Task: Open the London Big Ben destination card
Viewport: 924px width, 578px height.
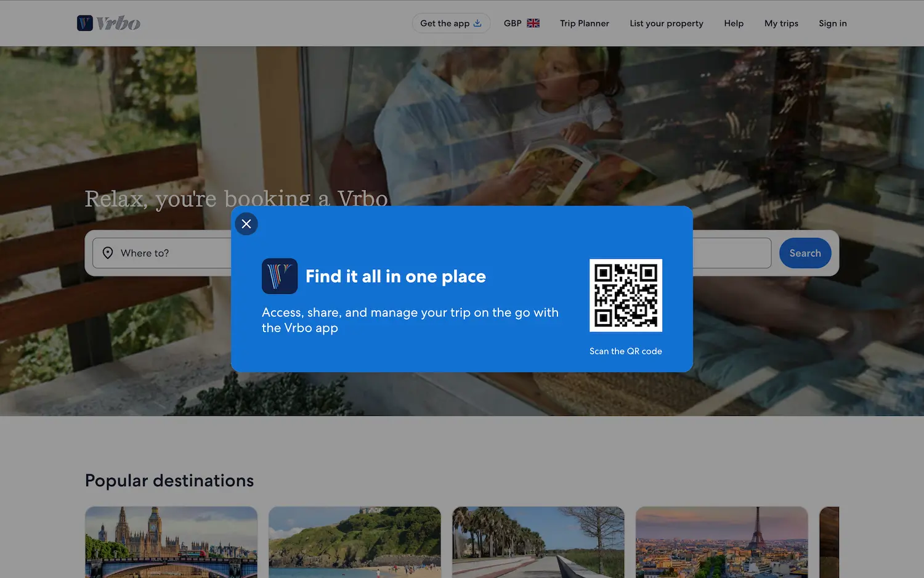Action: click(x=171, y=542)
